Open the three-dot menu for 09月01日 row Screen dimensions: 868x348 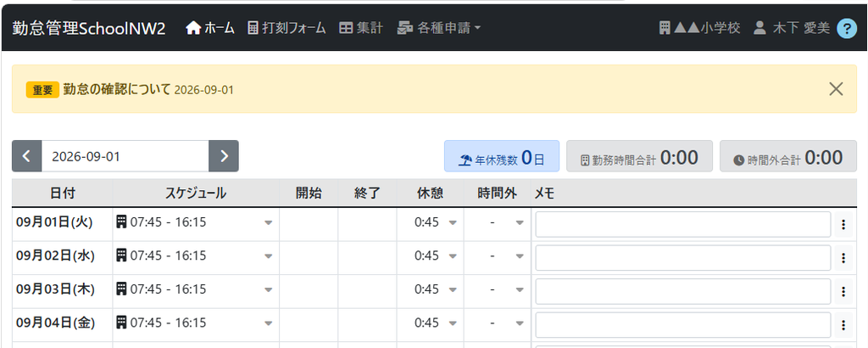[x=843, y=224]
